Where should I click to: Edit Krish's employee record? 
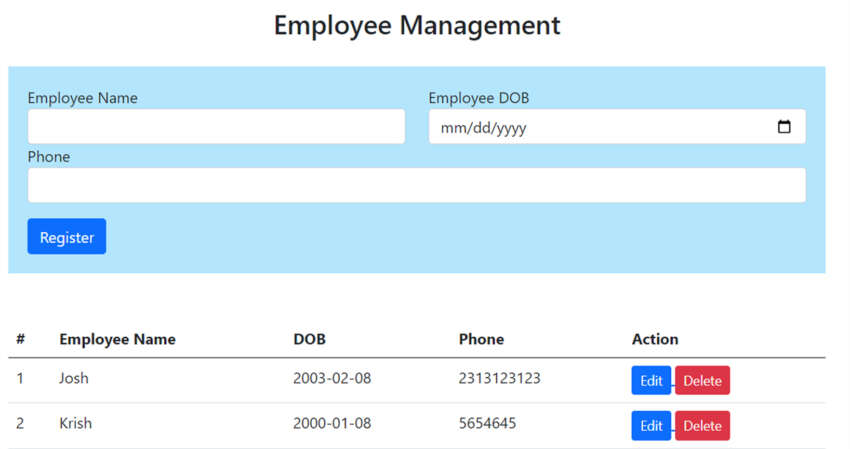pyautogui.click(x=651, y=425)
